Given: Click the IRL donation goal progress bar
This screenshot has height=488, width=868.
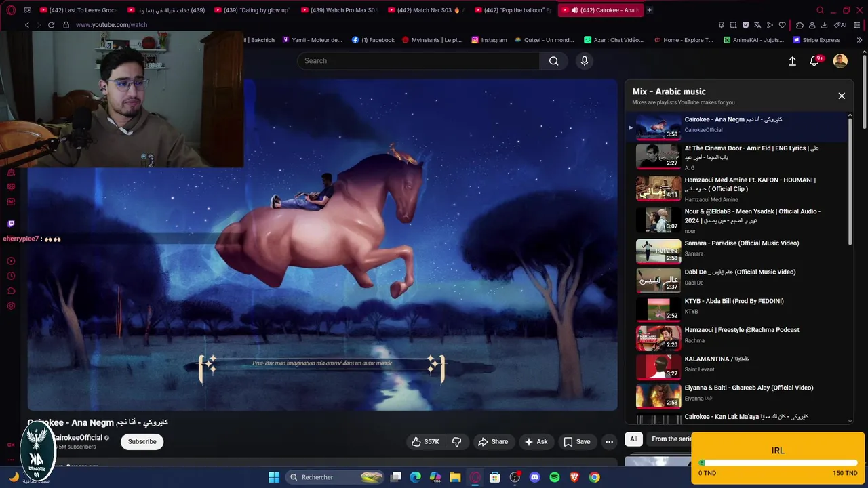Looking at the screenshot, I should tap(778, 463).
